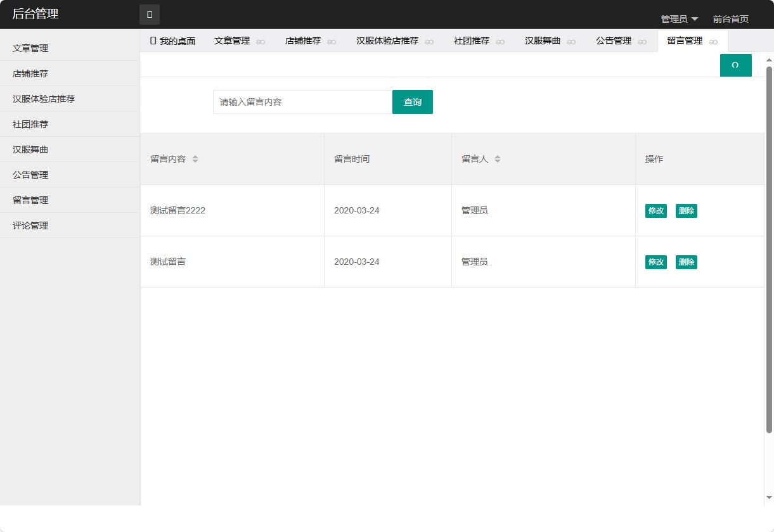Click the refresh icon above the table
774x532 pixels.
[735, 65]
